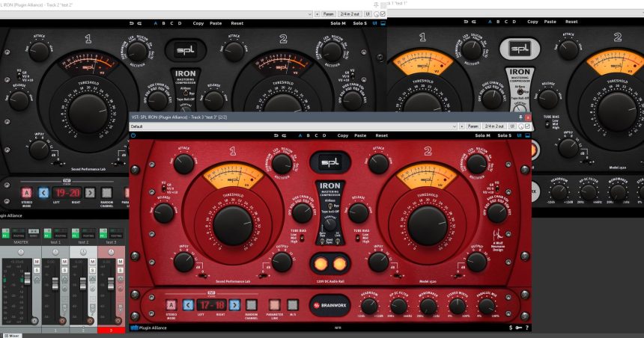Click the right arrow TMT channel button on red plugin
The height and width of the screenshot is (338, 644).
(x=234, y=305)
